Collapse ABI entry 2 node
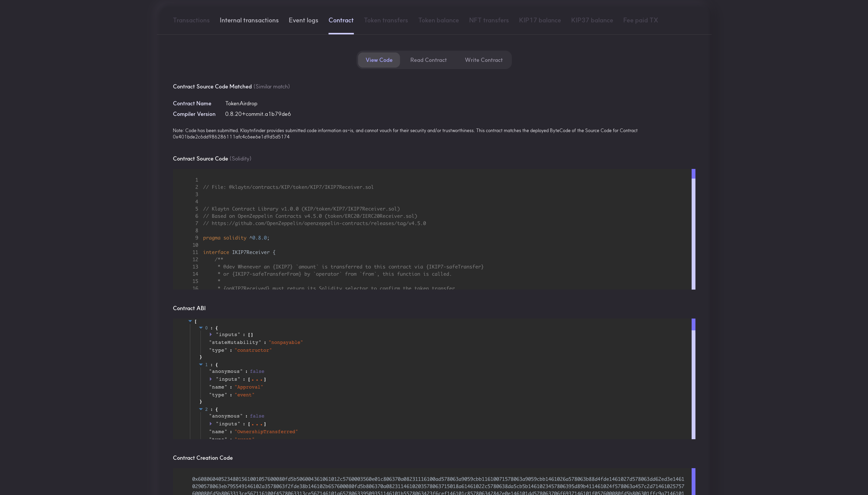Screen dimensions: 868x495 (201, 409)
